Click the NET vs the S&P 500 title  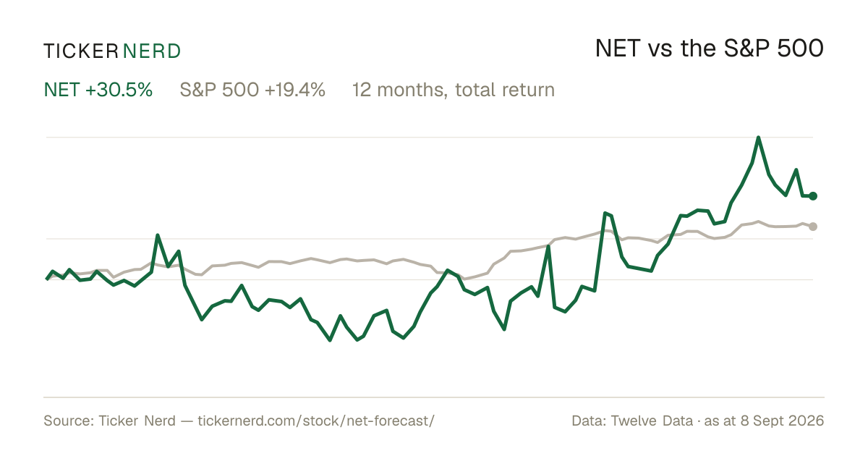pyautogui.click(x=710, y=48)
